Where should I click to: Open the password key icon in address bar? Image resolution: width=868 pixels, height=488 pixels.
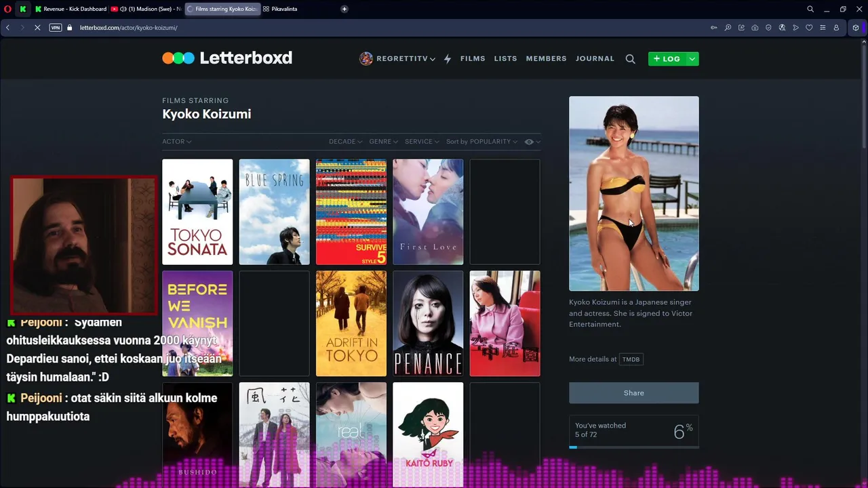(x=713, y=28)
